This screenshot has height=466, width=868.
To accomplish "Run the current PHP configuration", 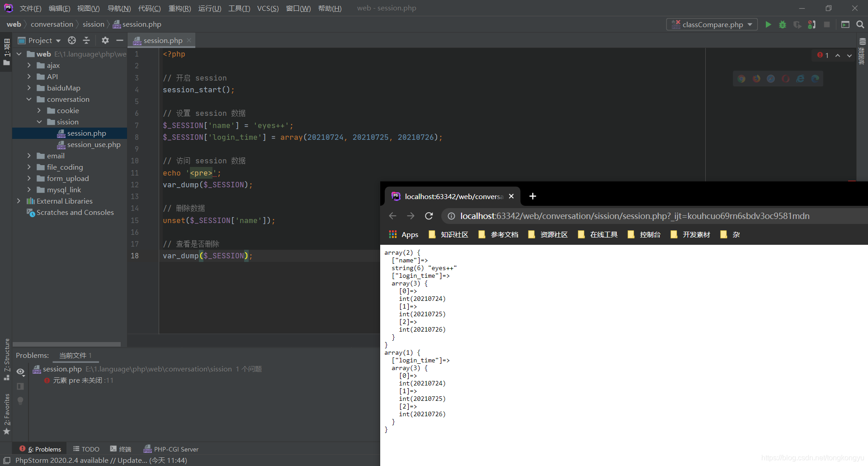I will pyautogui.click(x=769, y=24).
